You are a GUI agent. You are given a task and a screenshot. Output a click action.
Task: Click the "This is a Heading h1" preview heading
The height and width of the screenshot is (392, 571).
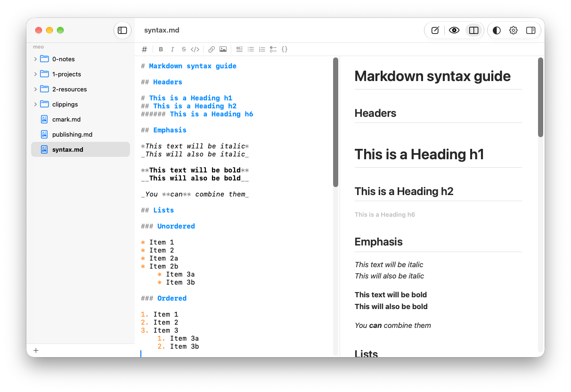click(419, 154)
